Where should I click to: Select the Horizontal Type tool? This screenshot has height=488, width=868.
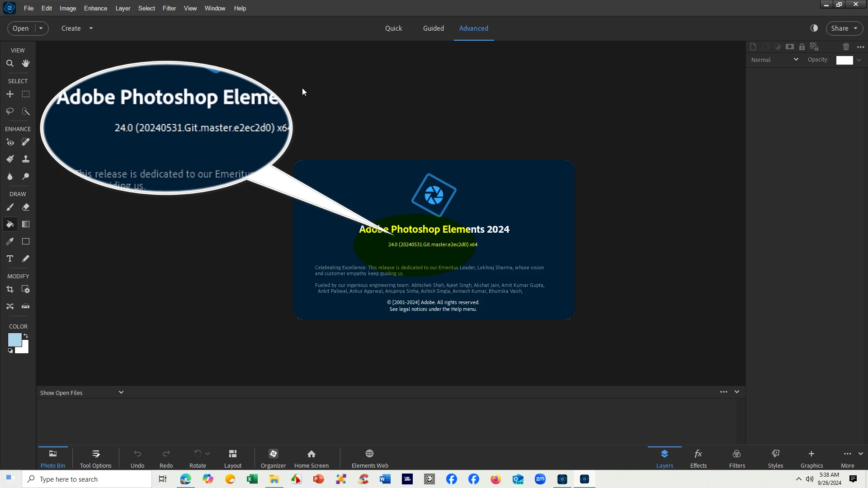point(9,258)
